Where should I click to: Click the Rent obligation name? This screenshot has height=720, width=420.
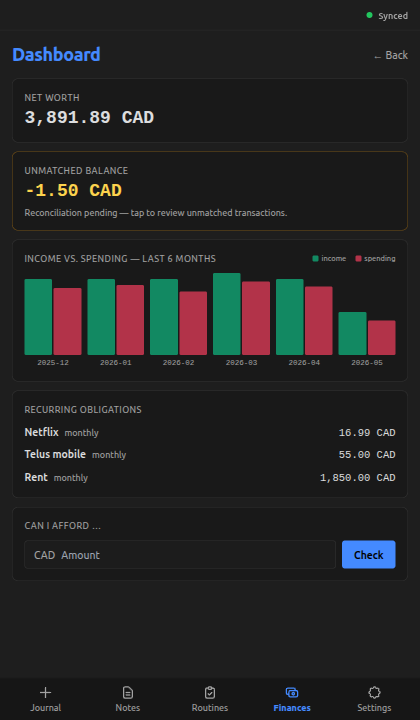(36, 477)
